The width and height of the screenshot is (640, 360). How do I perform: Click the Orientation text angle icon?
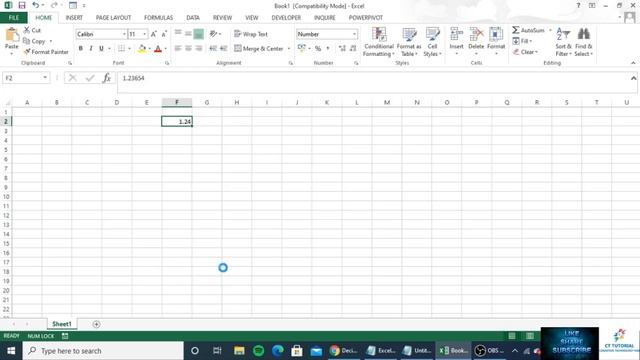[x=213, y=34]
